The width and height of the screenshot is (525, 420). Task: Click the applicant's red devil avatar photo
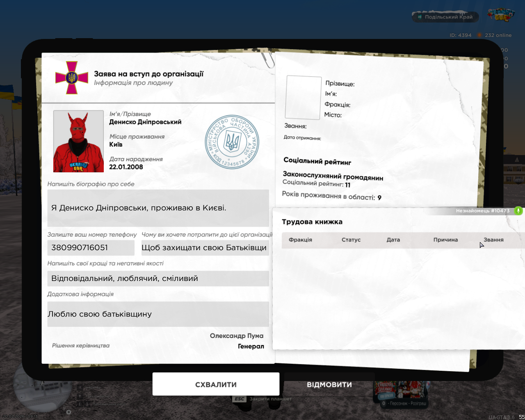[x=78, y=141]
